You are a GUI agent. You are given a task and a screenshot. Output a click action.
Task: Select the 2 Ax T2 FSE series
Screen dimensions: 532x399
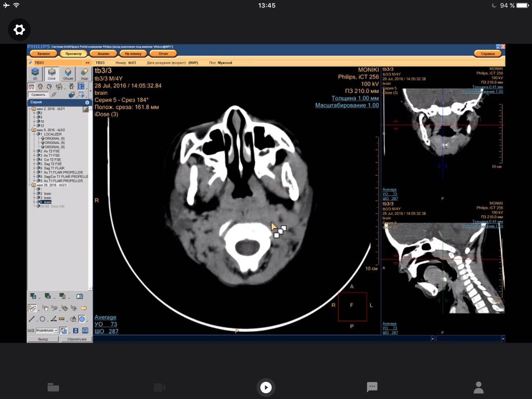click(x=49, y=151)
